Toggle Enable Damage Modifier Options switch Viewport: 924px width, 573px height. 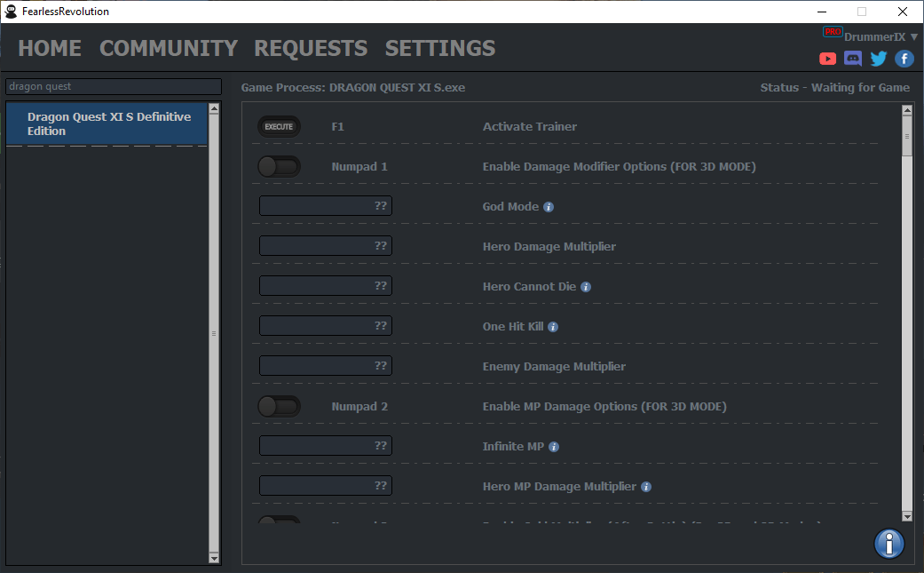tap(280, 167)
